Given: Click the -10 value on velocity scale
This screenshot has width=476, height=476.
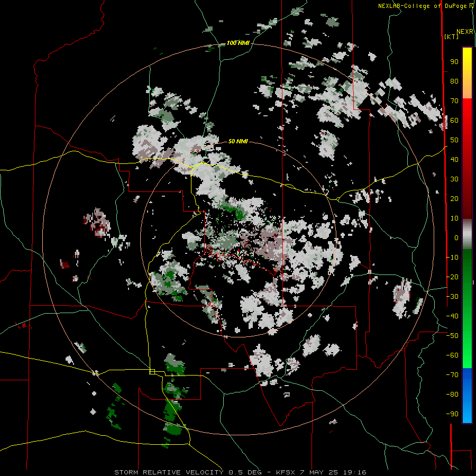Looking at the screenshot, I should coord(452,258).
